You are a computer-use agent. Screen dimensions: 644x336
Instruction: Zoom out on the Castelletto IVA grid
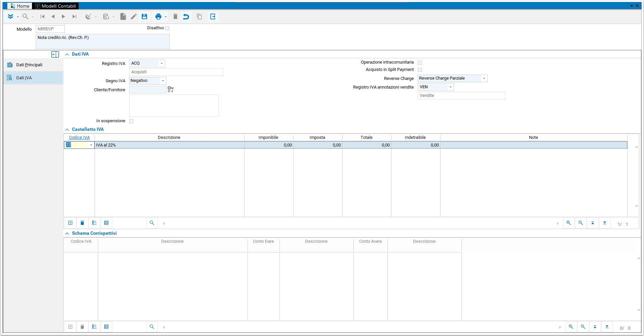581,223
